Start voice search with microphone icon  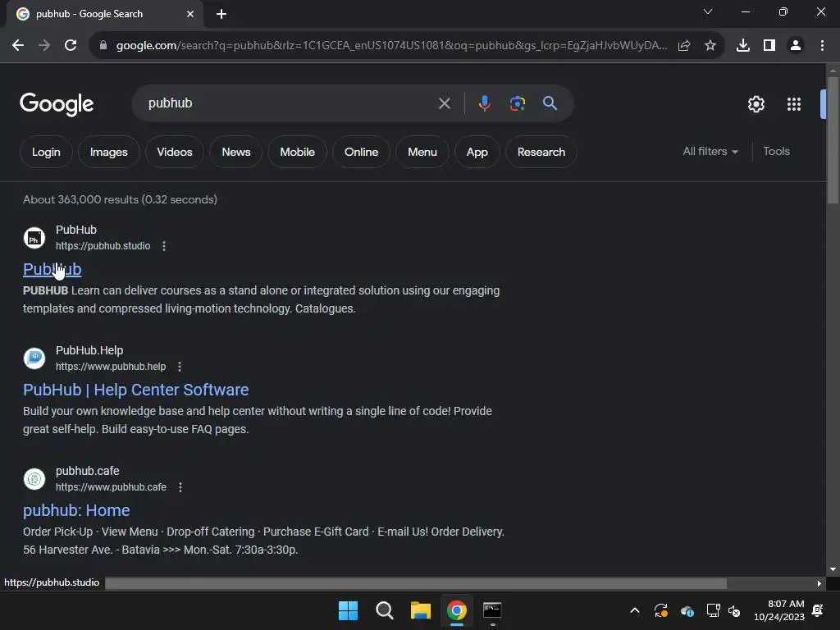(x=484, y=103)
